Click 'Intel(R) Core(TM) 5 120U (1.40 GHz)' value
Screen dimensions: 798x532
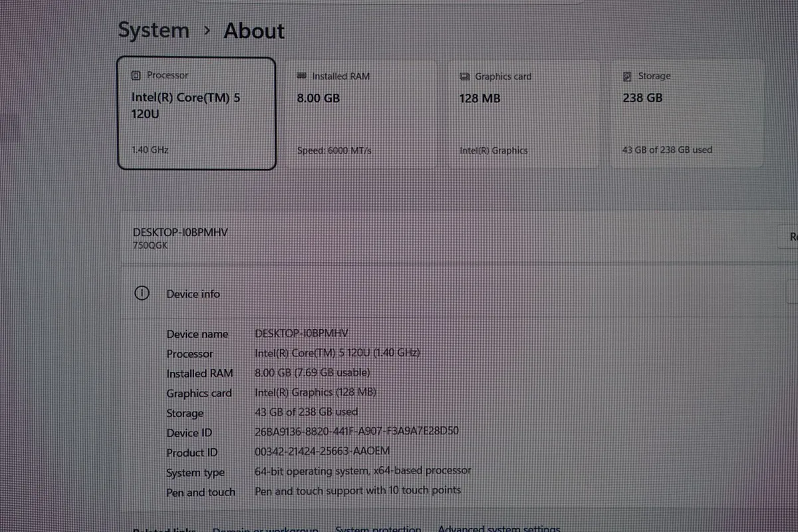pyautogui.click(x=337, y=353)
